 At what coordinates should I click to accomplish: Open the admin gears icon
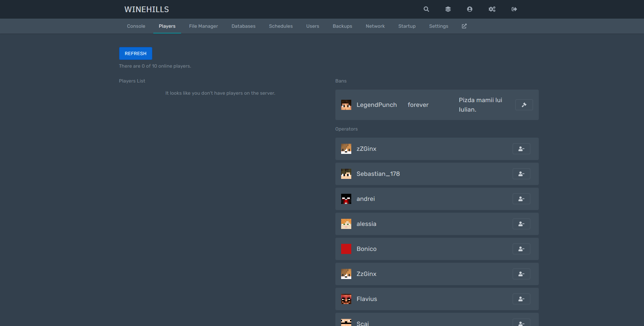coord(492,9)
